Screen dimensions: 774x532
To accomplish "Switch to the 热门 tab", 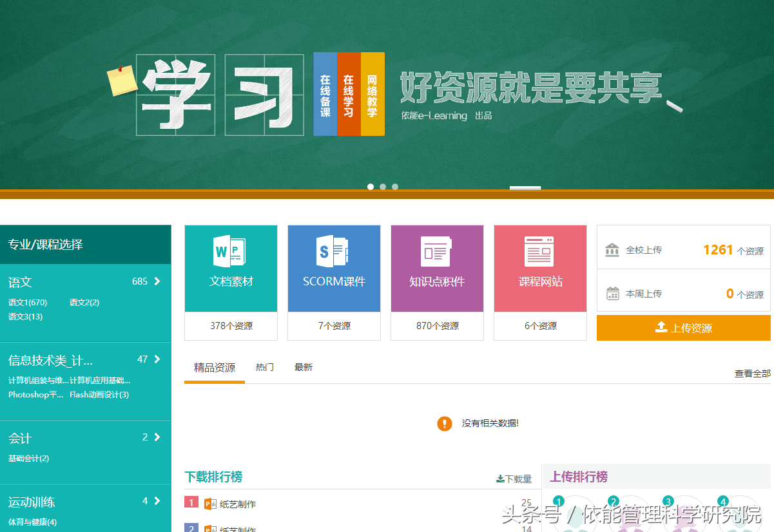I will [x=264, y=366].
